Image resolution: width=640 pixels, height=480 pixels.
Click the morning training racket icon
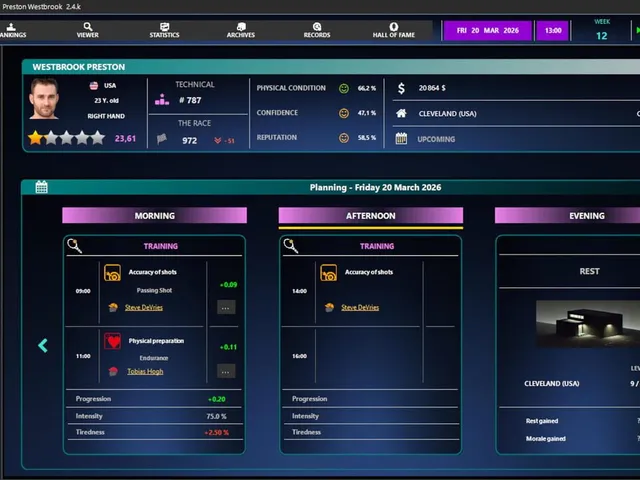click(x=75, y=246)
